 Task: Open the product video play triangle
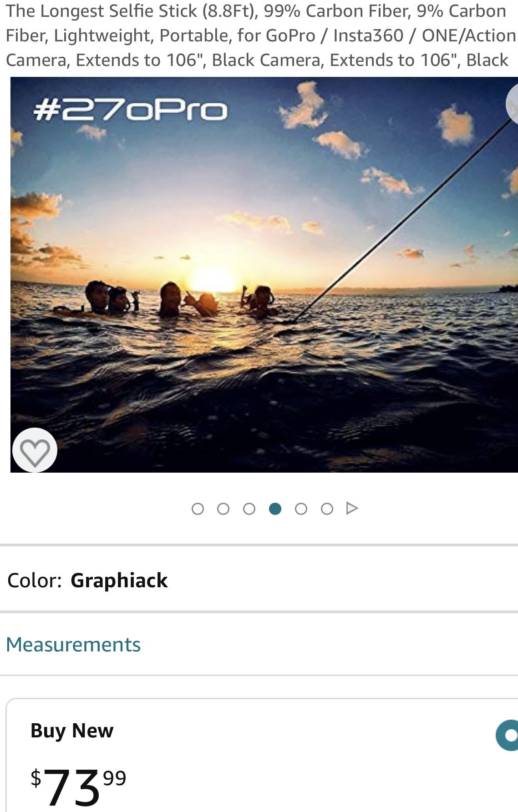click(352, 508)
